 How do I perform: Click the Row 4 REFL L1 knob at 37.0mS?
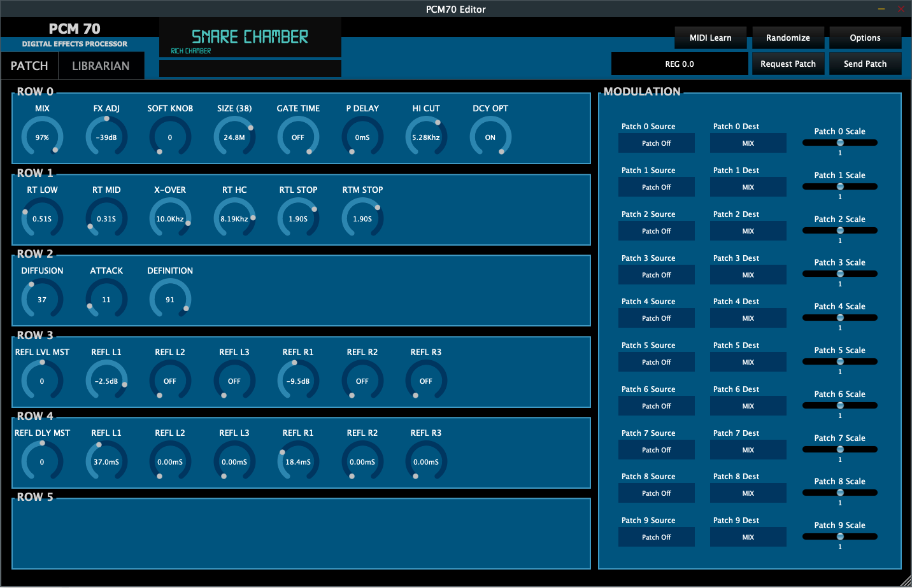(106, 461)
